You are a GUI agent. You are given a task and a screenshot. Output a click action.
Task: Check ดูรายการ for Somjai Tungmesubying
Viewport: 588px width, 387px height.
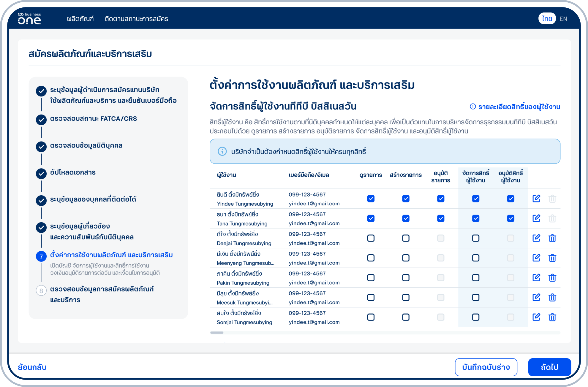tap(371, 317)
